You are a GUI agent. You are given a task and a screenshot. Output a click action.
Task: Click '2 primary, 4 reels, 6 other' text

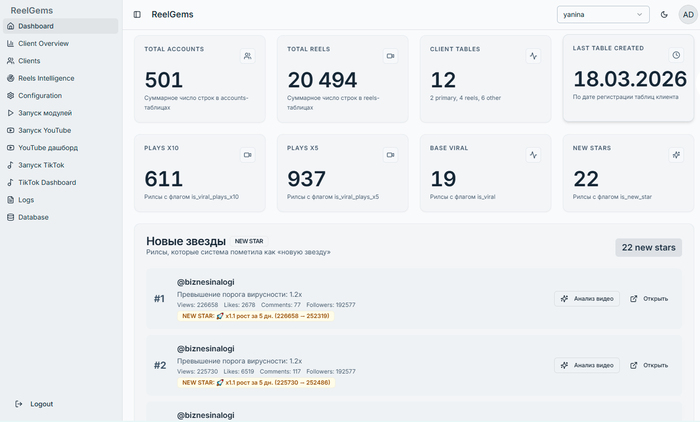(465, 98)
